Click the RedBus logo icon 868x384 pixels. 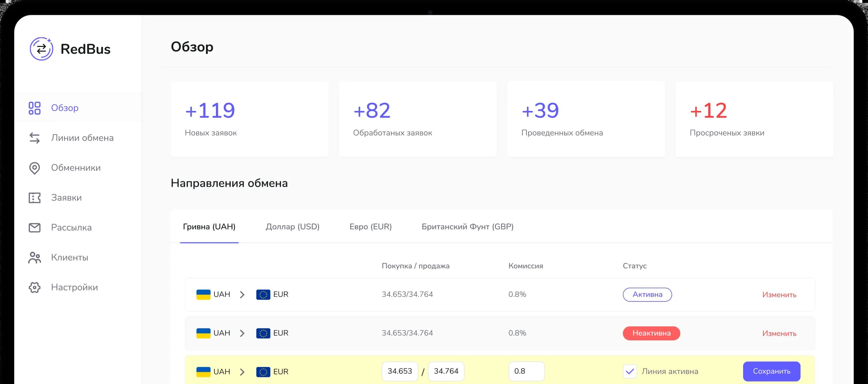[x=42, y=49]
